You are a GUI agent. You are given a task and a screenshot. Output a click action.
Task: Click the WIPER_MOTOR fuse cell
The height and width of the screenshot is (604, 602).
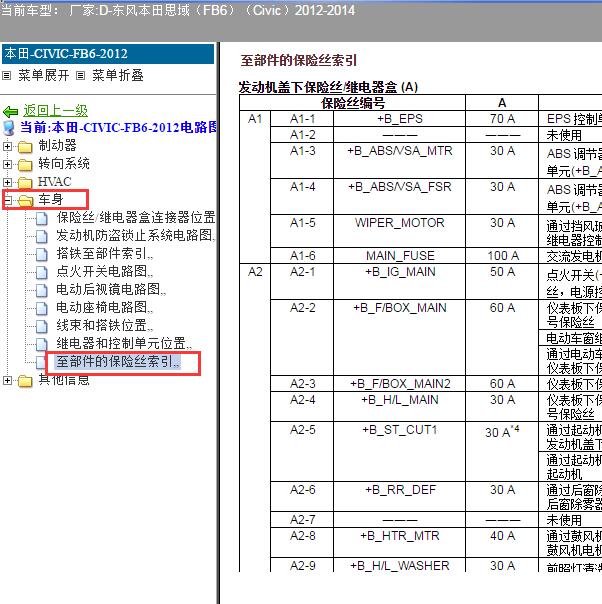[399, 231]
